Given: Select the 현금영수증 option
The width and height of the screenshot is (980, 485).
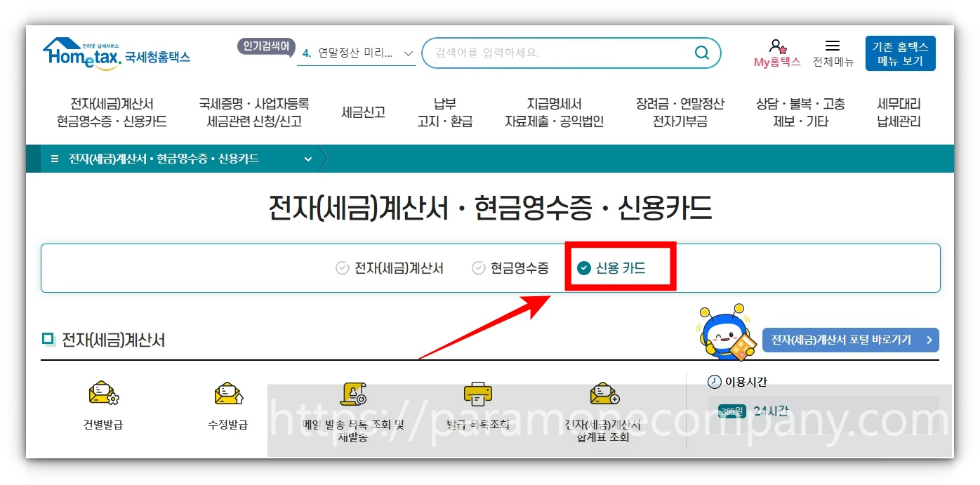Looking at the screenshot, I should [510, 267].
